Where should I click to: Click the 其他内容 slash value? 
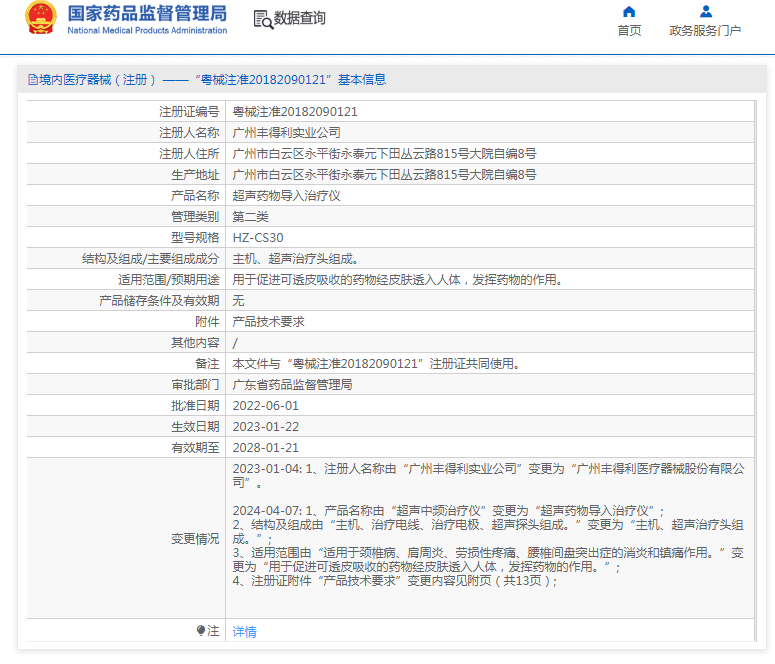pos(235,343)
